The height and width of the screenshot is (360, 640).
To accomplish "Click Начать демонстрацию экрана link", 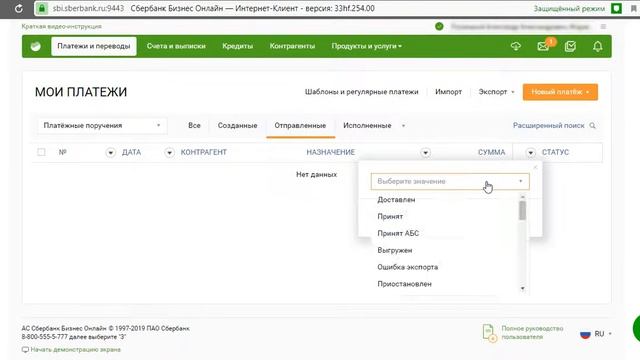I will coord(76,350).
